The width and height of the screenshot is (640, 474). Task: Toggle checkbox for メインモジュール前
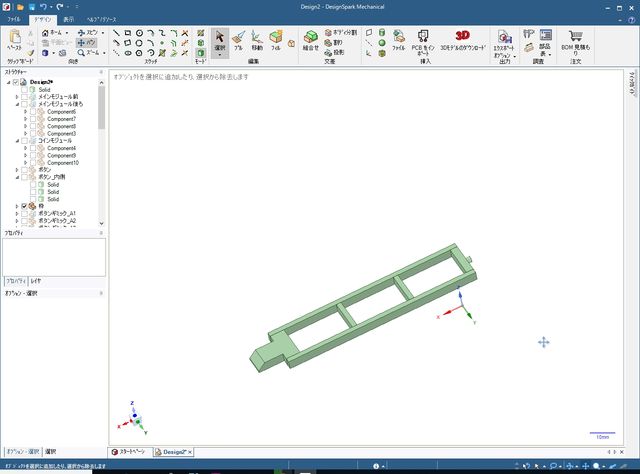(24, 97)
